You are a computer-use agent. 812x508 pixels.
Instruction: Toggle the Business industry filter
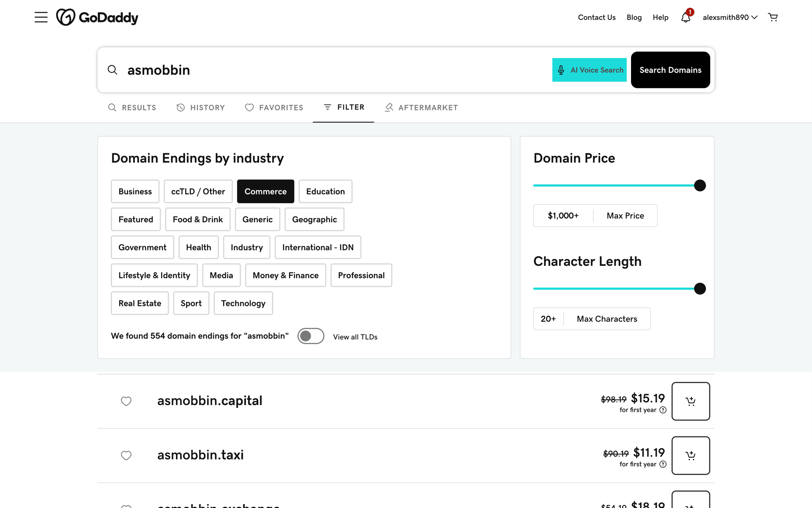tap(135, 191)
